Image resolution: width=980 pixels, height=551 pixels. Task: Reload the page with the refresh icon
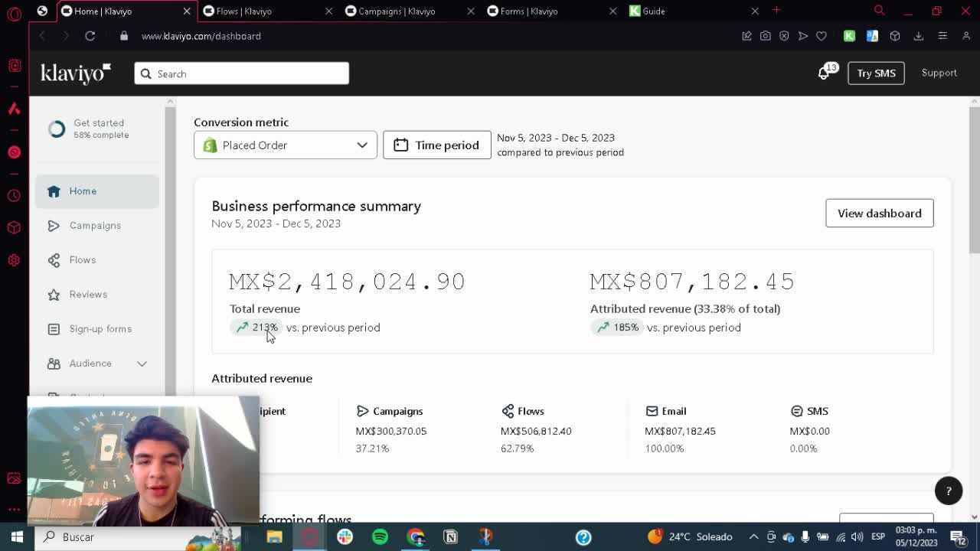pyautogui.click(x=90, y=36)
